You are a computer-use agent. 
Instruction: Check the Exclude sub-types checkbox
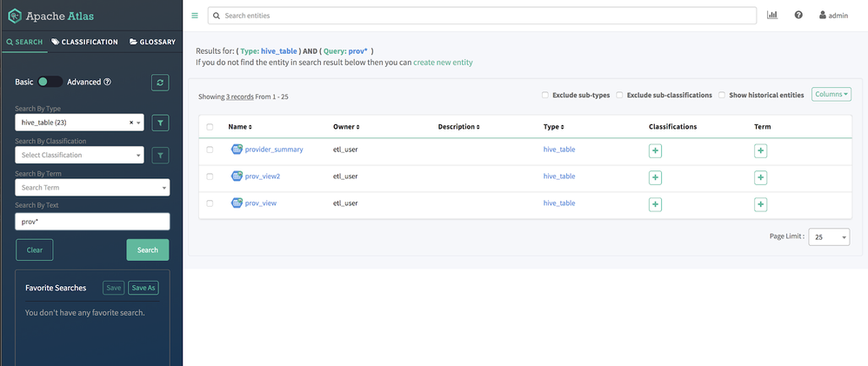point(545,95)
